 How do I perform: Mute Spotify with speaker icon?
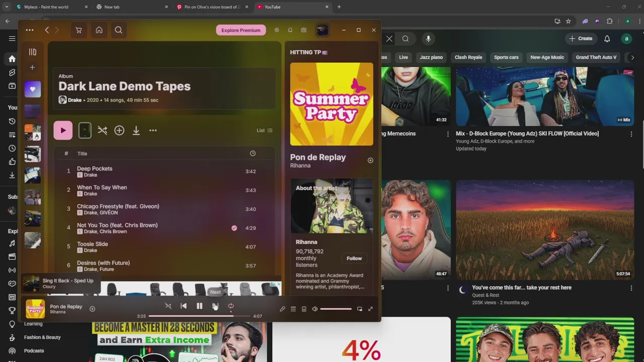[315, 309]
